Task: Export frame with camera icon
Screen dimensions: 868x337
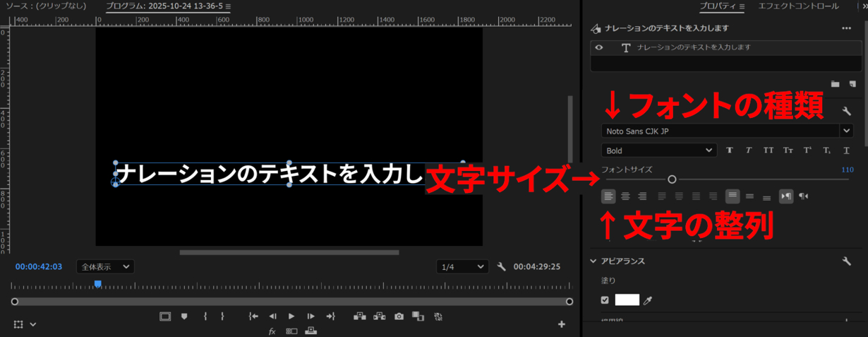Action: (399, 317)
